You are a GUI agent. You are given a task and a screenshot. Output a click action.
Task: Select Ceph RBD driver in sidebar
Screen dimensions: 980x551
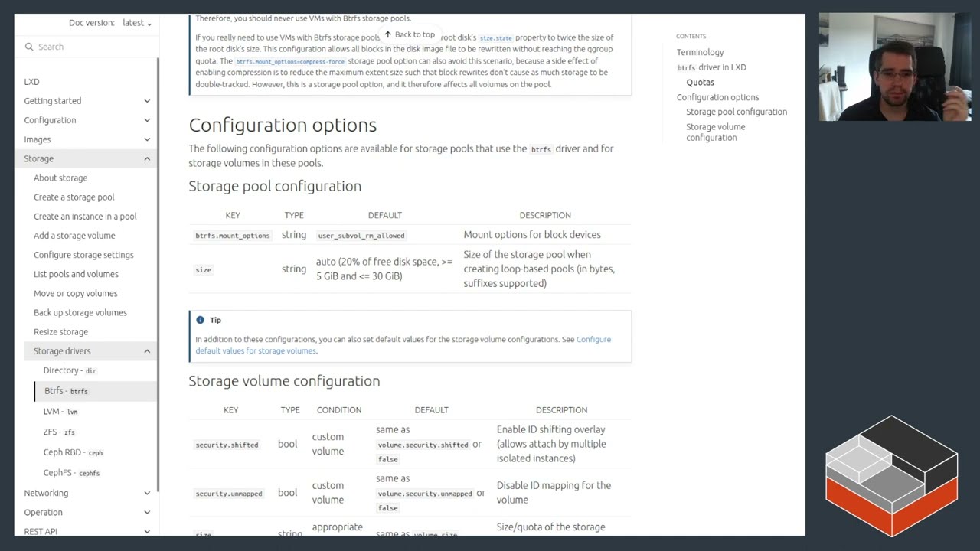tap(73, 452)
